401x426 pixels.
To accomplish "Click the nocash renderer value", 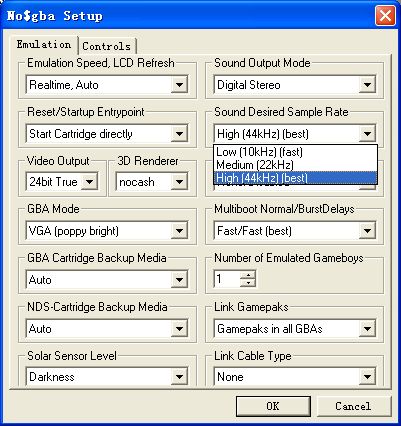I will [x=137, y=182].
